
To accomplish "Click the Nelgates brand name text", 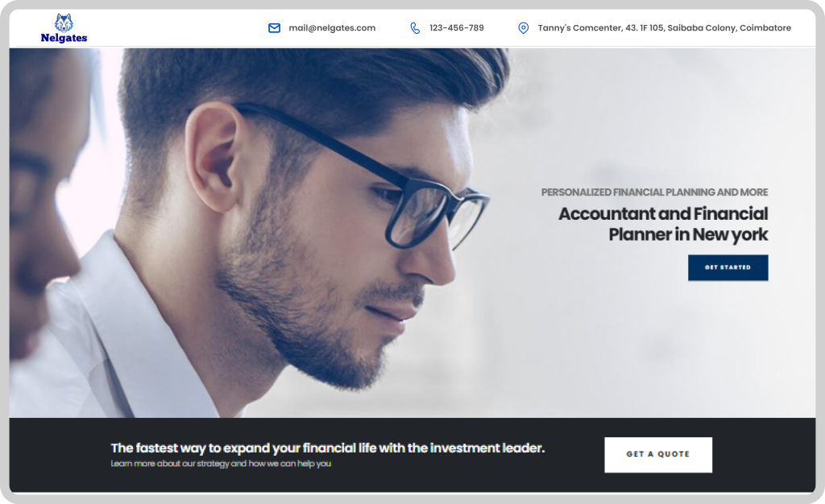I will 64,38.
